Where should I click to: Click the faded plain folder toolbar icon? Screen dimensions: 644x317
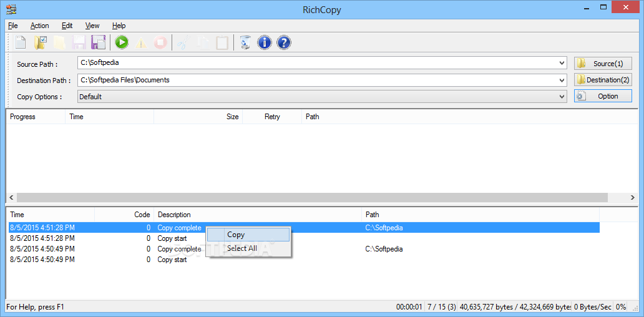59,42
